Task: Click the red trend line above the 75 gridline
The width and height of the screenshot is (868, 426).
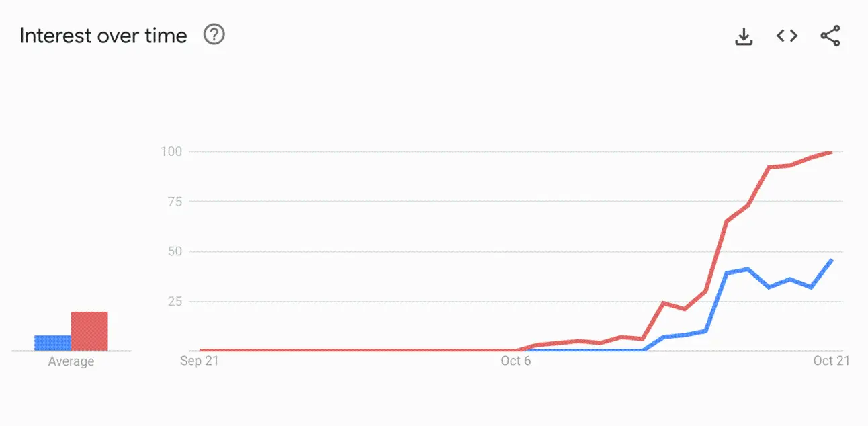Action: pyautogui.click(x=769, y=167)
